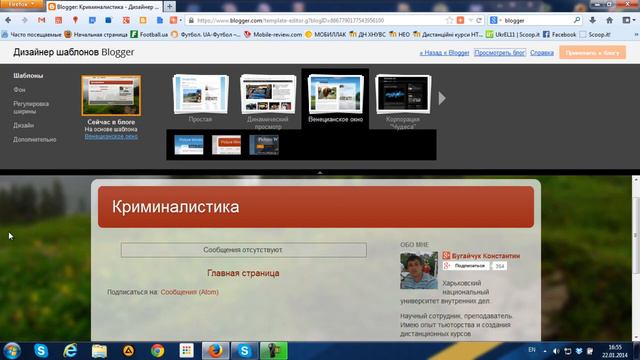Launch Skype from pinned taskbar icon
This screenshot has height=360, width=640.
pos(41,351)
